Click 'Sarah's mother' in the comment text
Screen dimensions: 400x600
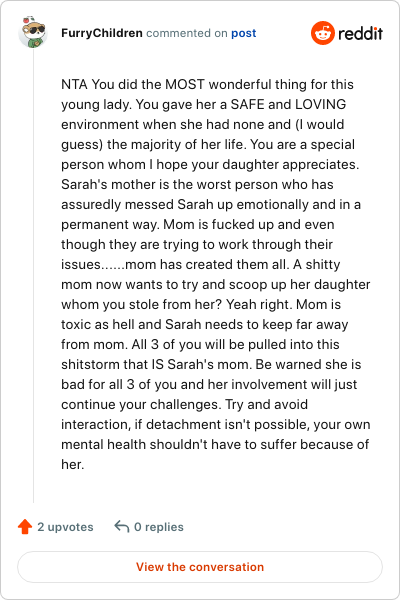point(108,184)
